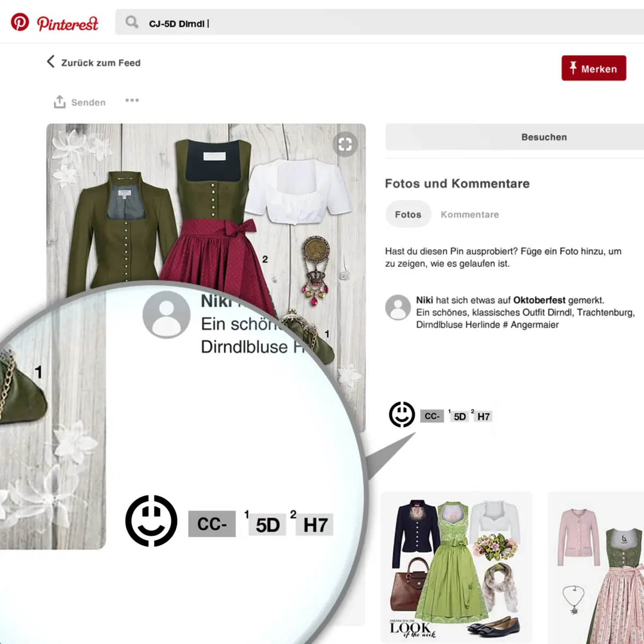Open the Oktoberfest board link

(x=539, y=300)
